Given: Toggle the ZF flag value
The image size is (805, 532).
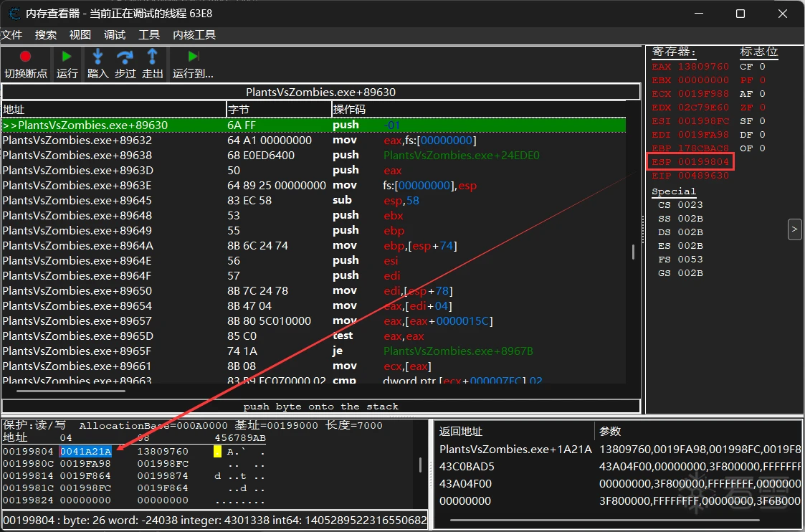Looking at the screenshot, I should 753,108.
